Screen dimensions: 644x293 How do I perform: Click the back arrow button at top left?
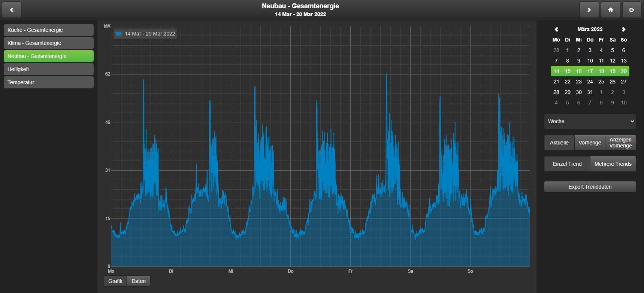pyautogui.click(x=12, y=10)
